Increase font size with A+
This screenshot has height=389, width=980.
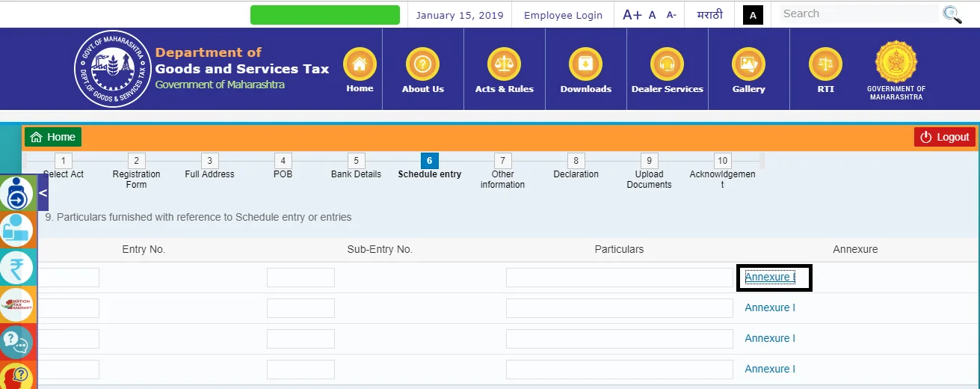(x=632, y=15)
